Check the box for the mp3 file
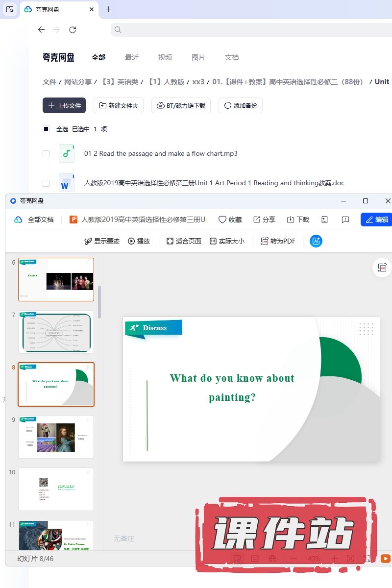The width and height of the screenshot is (392, 588). click(46, 154)
